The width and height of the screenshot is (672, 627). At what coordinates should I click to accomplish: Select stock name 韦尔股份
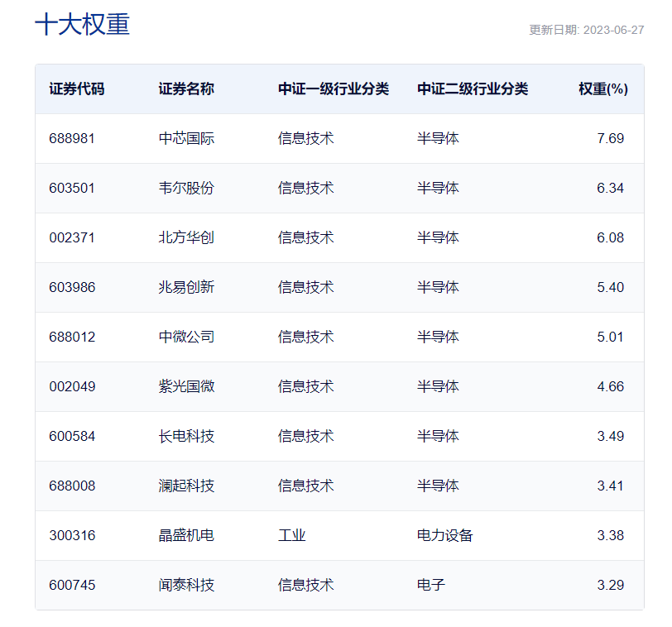pyautogui.click(x=186, y=189)
